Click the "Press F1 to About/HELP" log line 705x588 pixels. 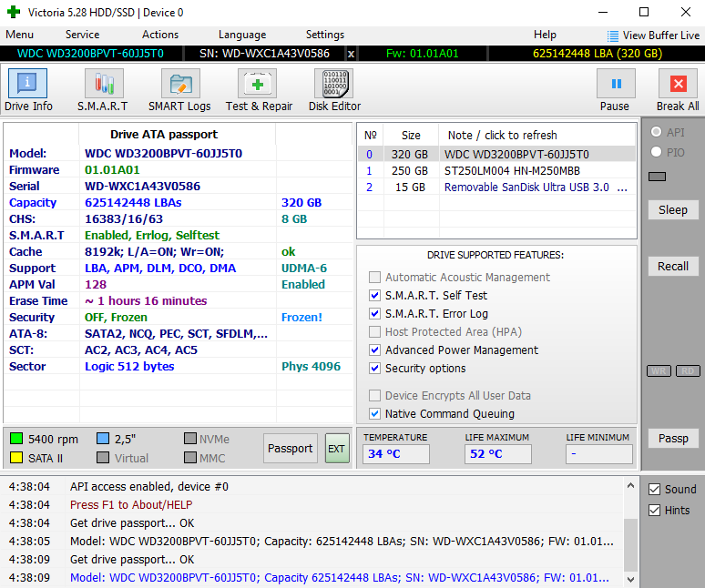pyautogui.click(x=131, y=505)
